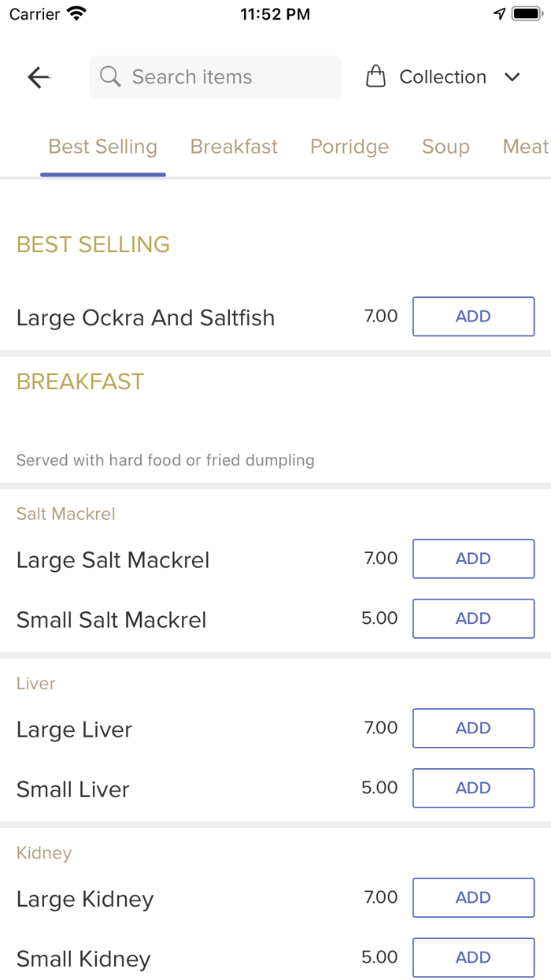551x980 pixels.
Task: Add Small Liver to order
Action: pos(473,788)
